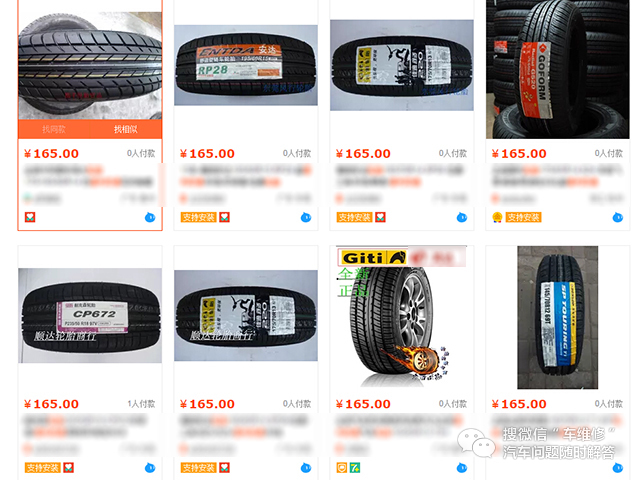The width and height of the screenshot is (640, 480).
Task: Click the Wangwang chat icon in Giti listing
Action: (x=462, y=468)
